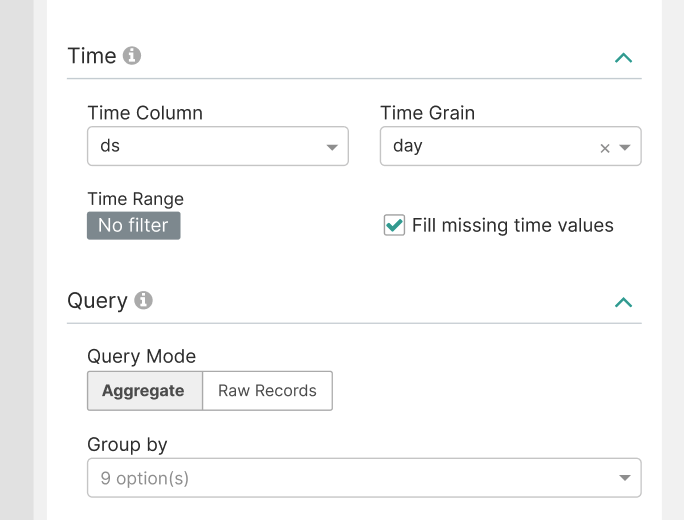Click the Time section info icon

click(x=132, y=56)
